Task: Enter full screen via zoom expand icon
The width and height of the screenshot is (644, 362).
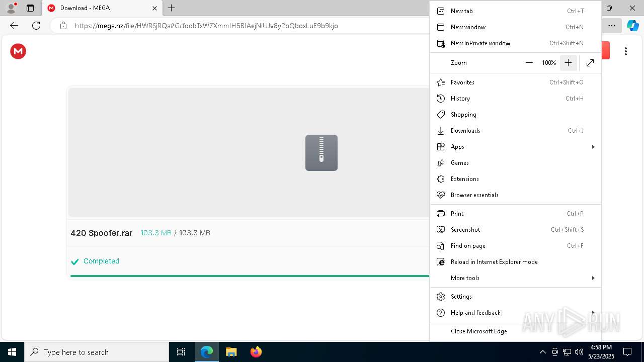Action: pyautogui.click(x=590, y=63)
